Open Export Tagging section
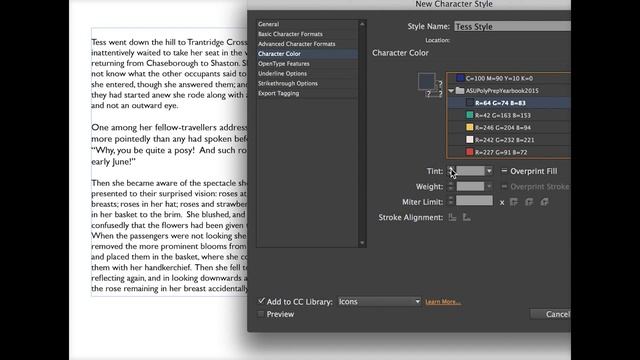This screenshot has height=360, width=640. (307, 93)
